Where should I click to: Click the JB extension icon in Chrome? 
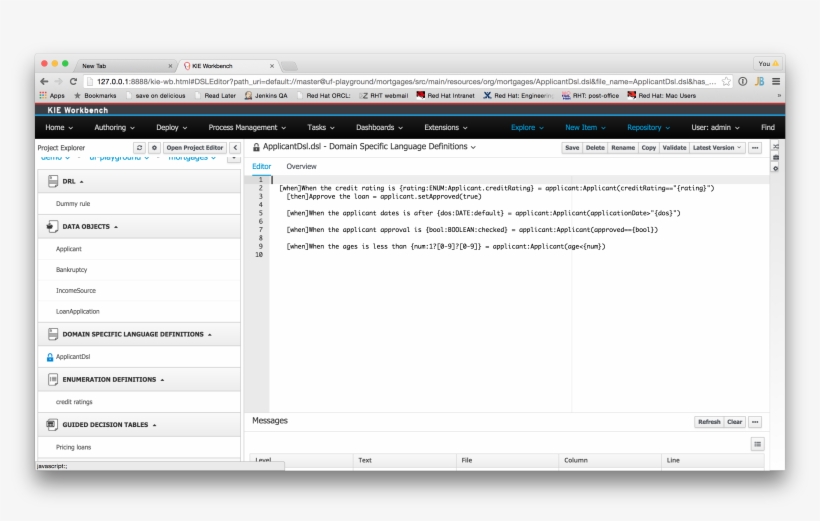pyautogui.click(x=759, y=82)
